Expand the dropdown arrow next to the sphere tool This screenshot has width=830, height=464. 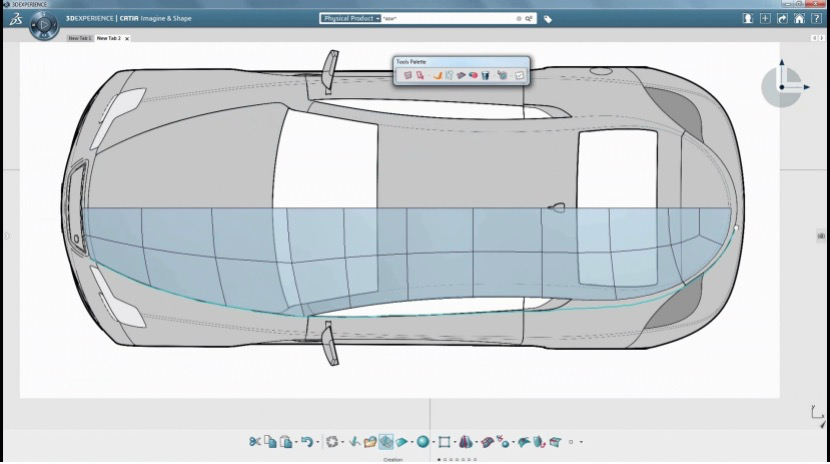click(x=433, y=442)
